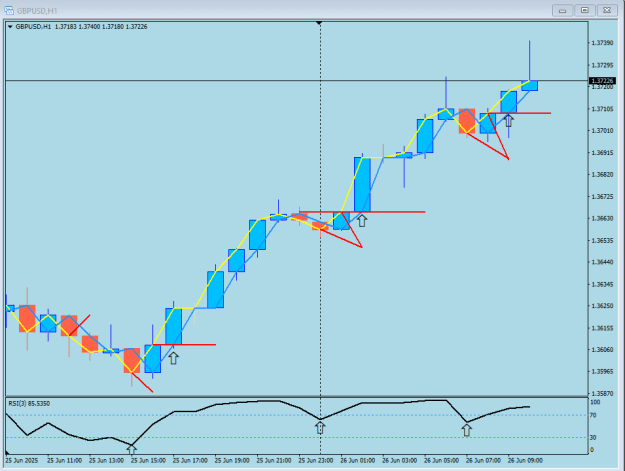Click the 26 Jun 05:00 time label
The height and width of the screenshot is (471, 625).
441,461
